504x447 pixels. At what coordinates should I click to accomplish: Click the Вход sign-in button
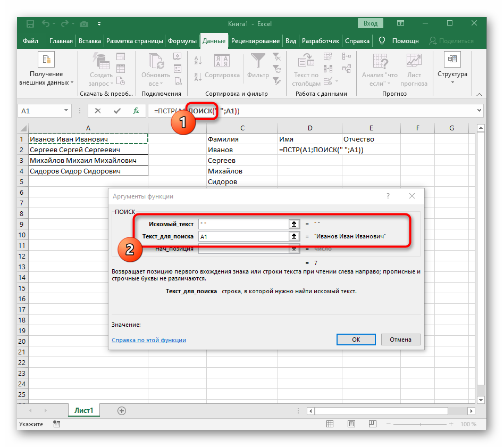(x=371, y=23)
